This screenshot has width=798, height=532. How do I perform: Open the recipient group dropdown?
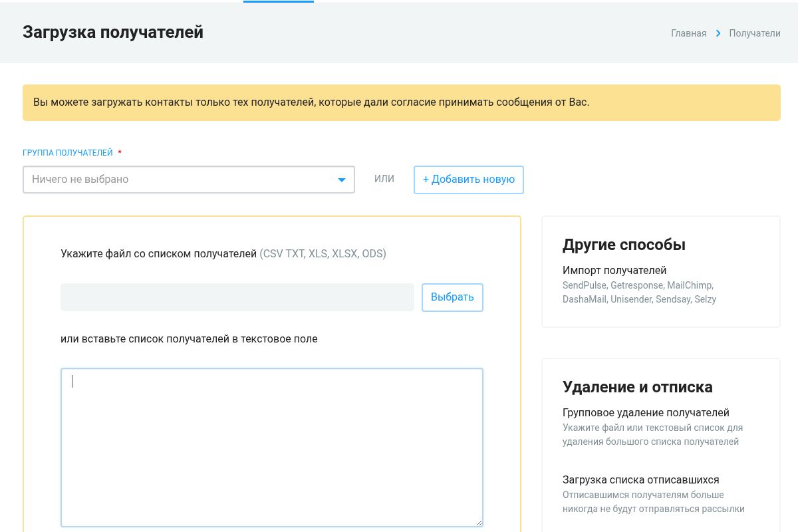pos(188,180)
